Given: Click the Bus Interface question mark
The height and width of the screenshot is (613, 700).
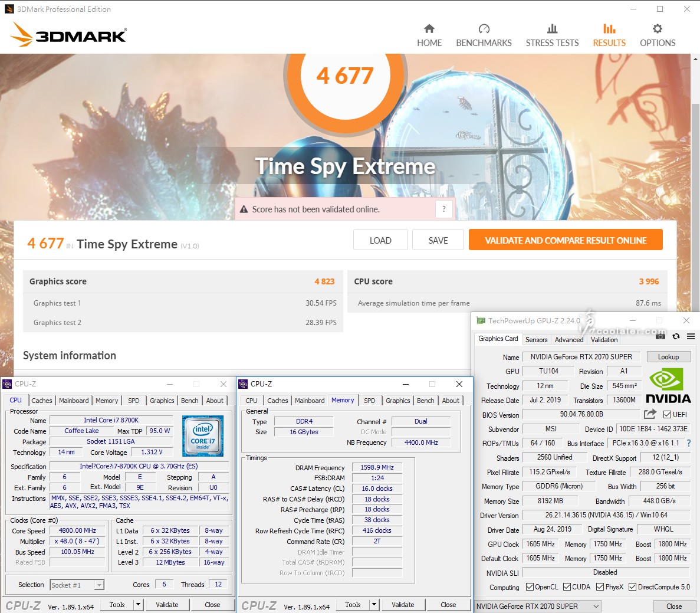Looking at the screenshot, I should tap(688, 443).
